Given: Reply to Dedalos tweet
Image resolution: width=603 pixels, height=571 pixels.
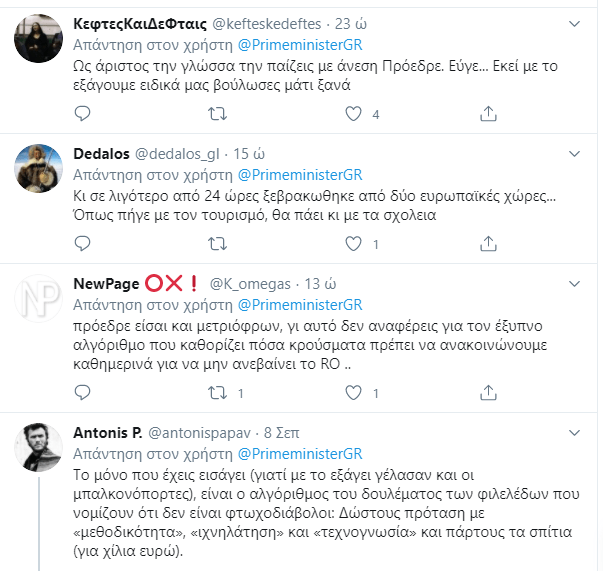Looking at the screenshot, I should pyautogui.click(x=82, y=244).
